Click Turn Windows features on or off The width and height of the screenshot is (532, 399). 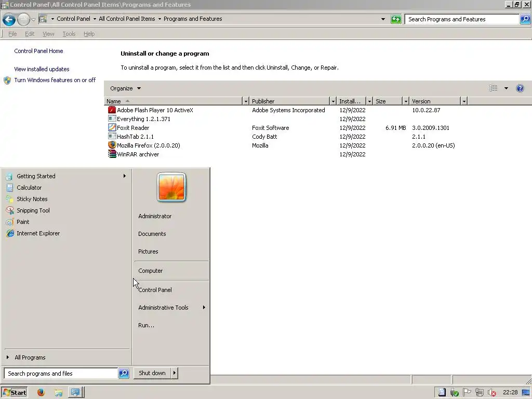[x=55, y=80]
